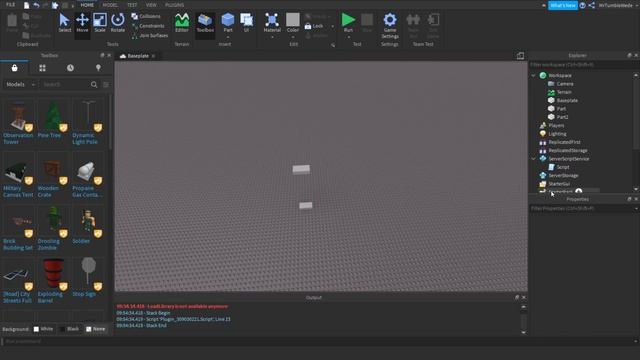Select the Baseplate document tab

click(137, 56)
